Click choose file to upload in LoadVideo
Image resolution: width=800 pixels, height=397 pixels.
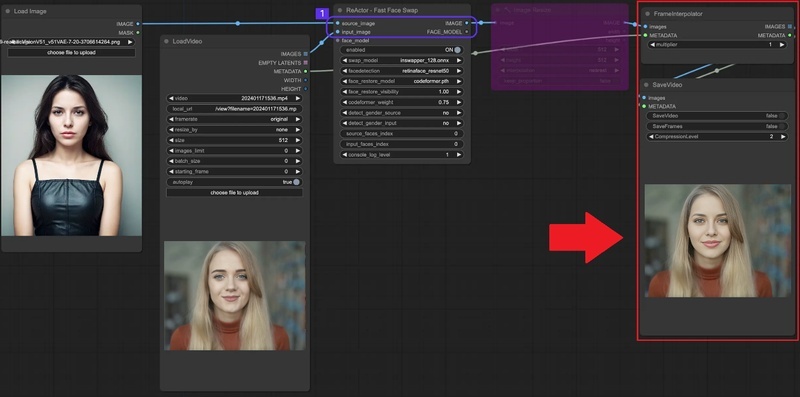click(x=234, y=193)
